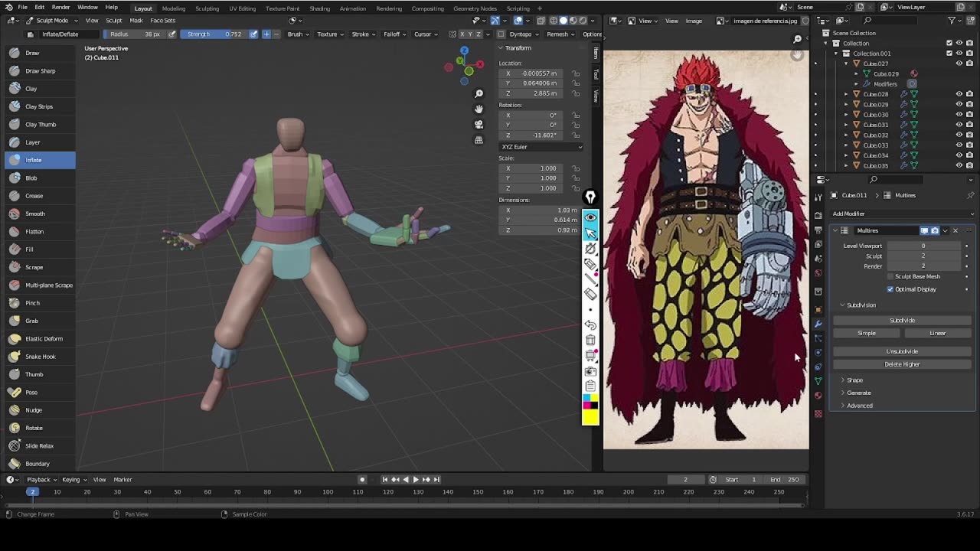
Task: Toggle visibility eye of Cube.028
Action: [959, 94]
